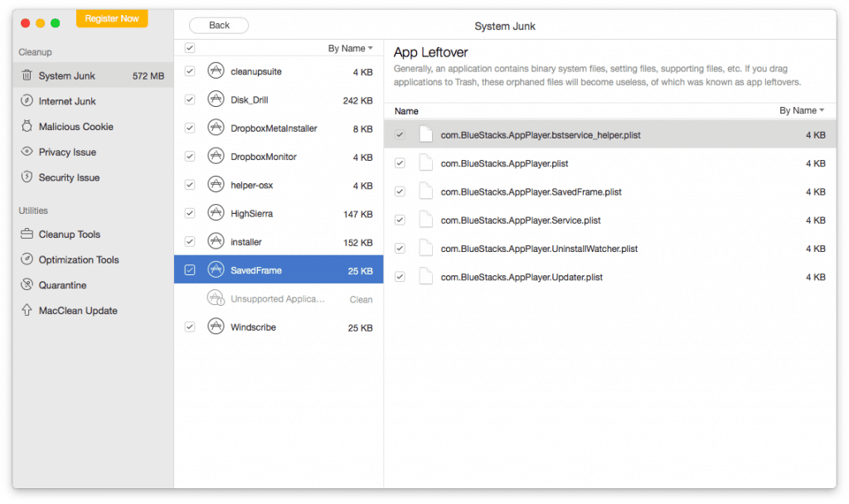
Task: Click the HighSierra app icon
Action: (x=216, y=213)
